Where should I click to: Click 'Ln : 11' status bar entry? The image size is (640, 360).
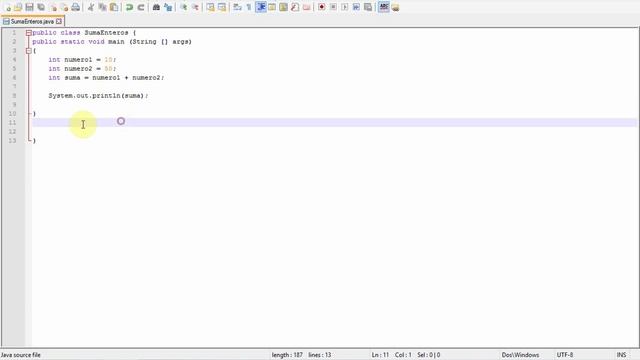coord(380,355)
